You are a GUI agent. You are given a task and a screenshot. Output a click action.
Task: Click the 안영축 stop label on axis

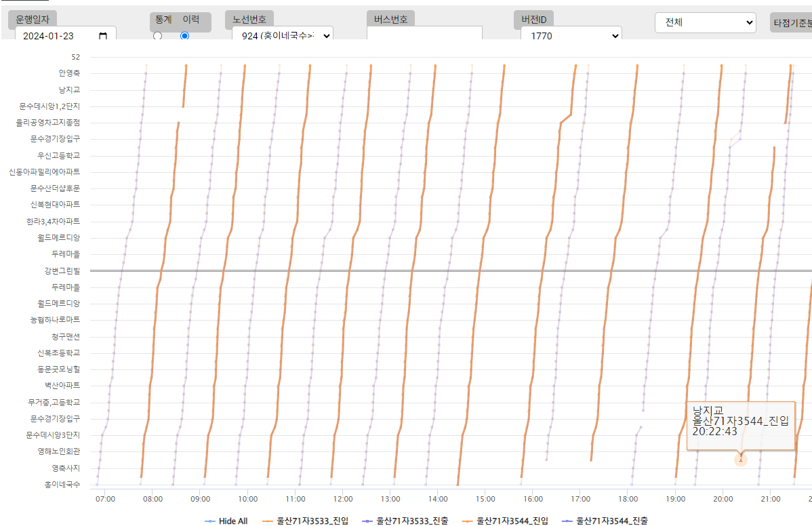point(69,73)
